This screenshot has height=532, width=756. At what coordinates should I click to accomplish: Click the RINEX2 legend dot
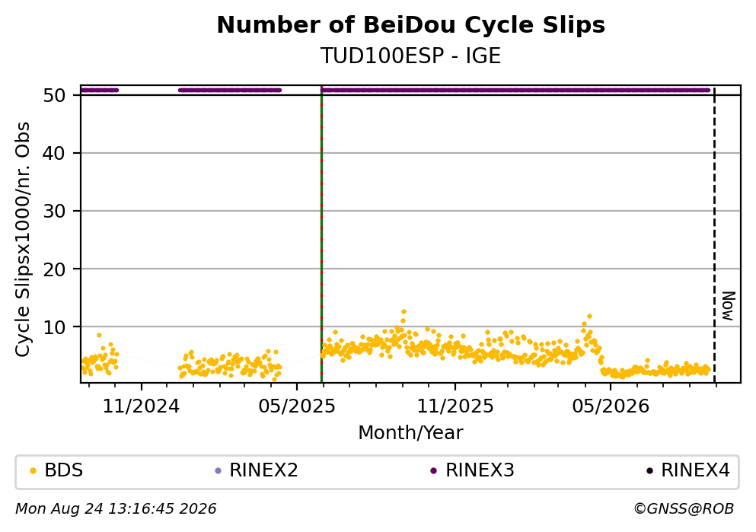pyautogui.click(x=218, y=471)
